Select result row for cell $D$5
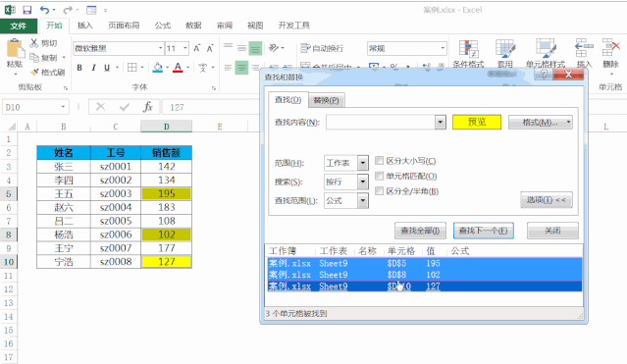 [425, 263]
